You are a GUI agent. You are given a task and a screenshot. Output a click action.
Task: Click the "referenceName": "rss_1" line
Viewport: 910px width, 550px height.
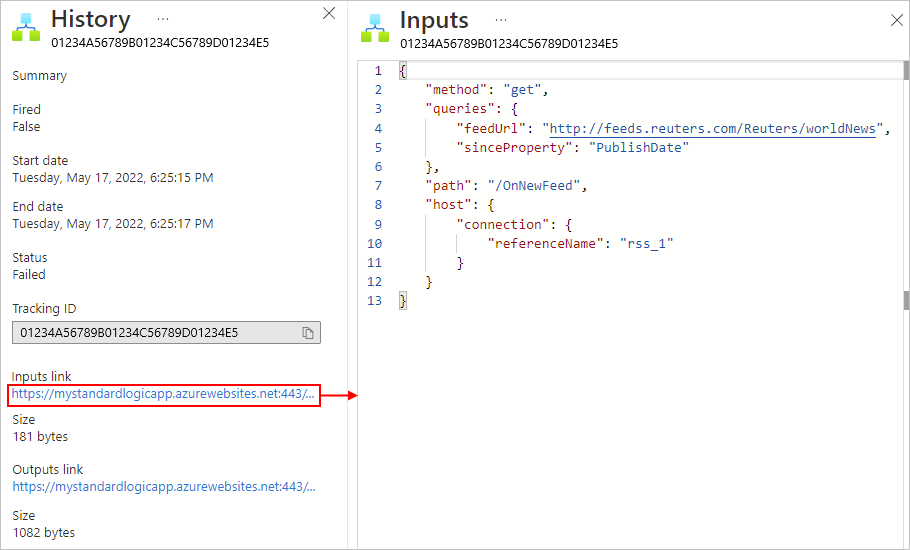tap(580, 244)
